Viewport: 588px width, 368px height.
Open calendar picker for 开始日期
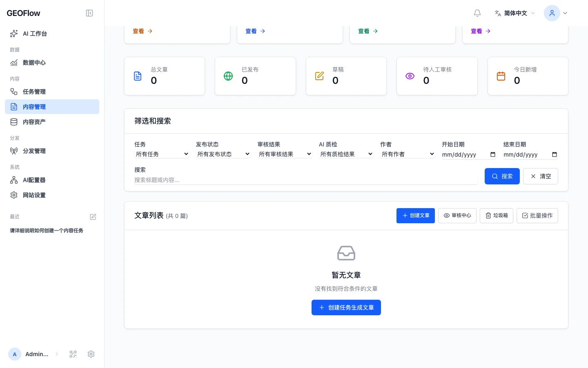[x=493, y=155]
